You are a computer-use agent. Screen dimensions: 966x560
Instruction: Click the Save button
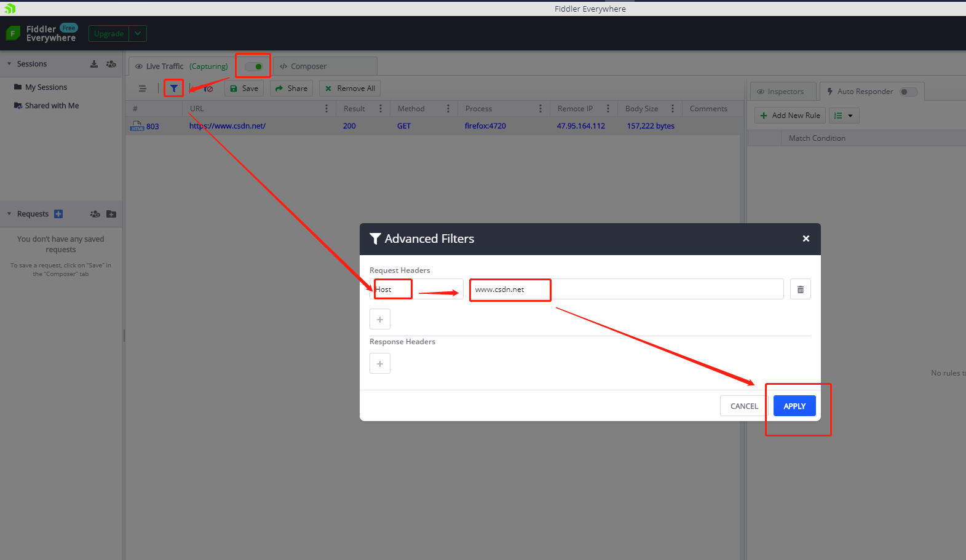click(x=244, y=89)
